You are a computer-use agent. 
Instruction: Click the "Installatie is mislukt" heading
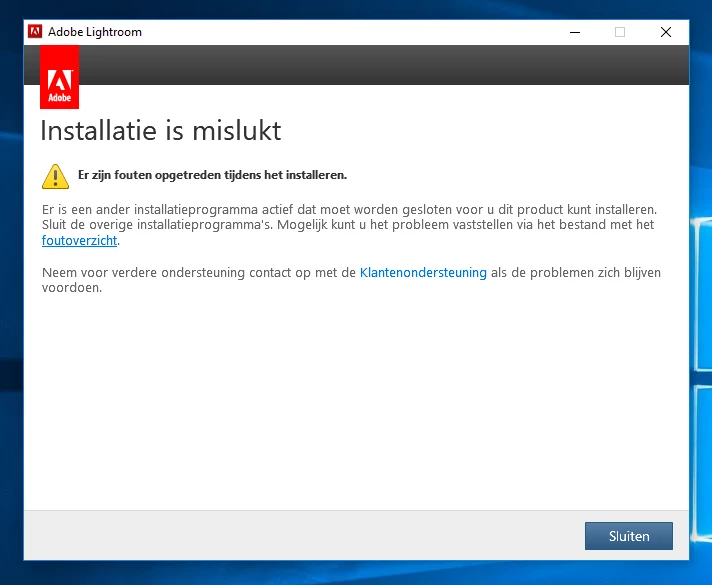click(x=161, y=131)
